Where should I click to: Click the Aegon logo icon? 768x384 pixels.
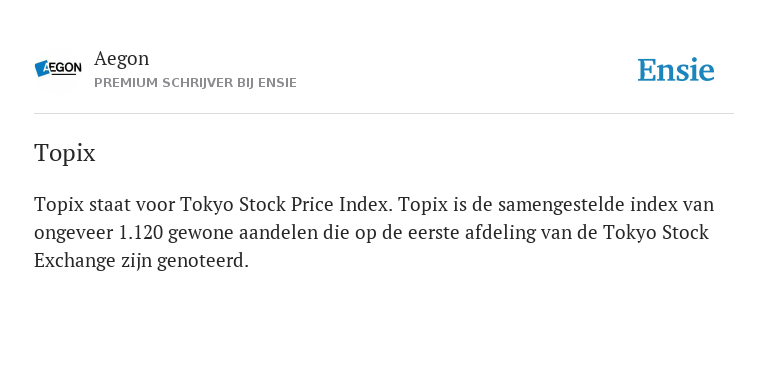pos(58,69)
